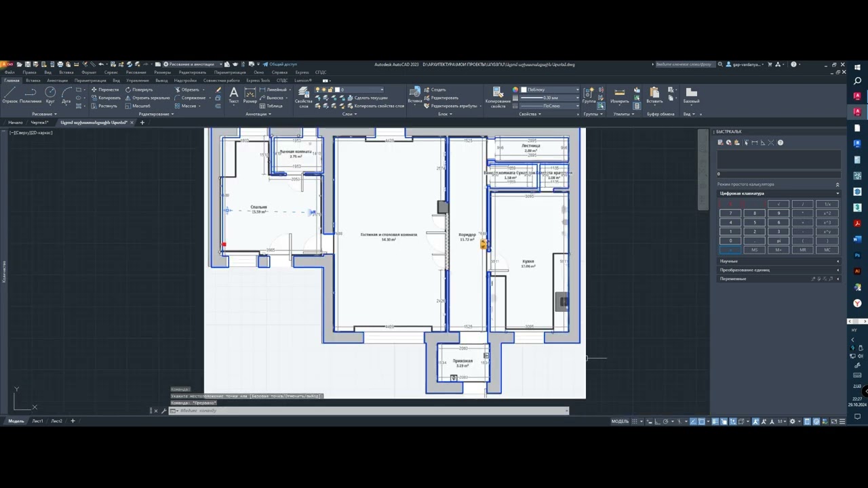The width and height of the screenshot is (868, 488).
Task: Select the Размер (Dimension) tool
Action: click(250, 94)
